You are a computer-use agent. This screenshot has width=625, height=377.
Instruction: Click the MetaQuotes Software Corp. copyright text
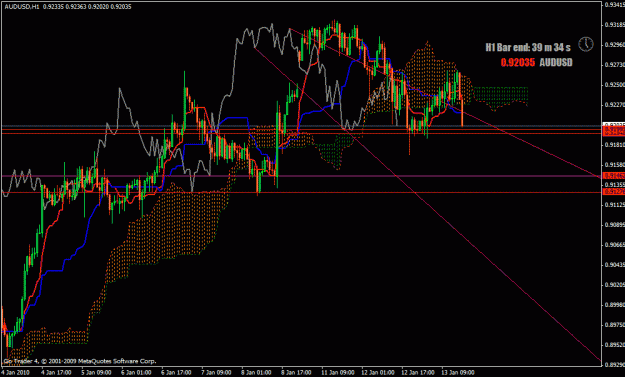click(x=80, y=361)
